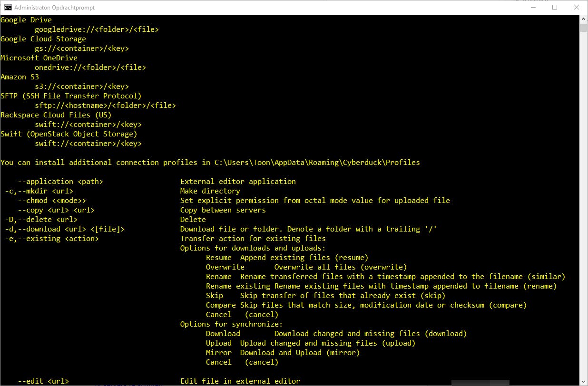Maximize the Opdrachtprompt window
588x386 pixels.
[x=555, y=7]
